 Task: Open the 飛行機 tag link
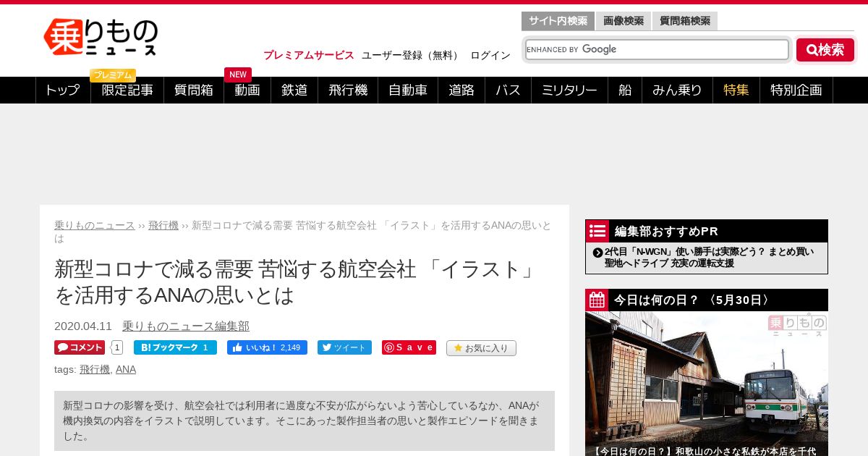(95, 369)
